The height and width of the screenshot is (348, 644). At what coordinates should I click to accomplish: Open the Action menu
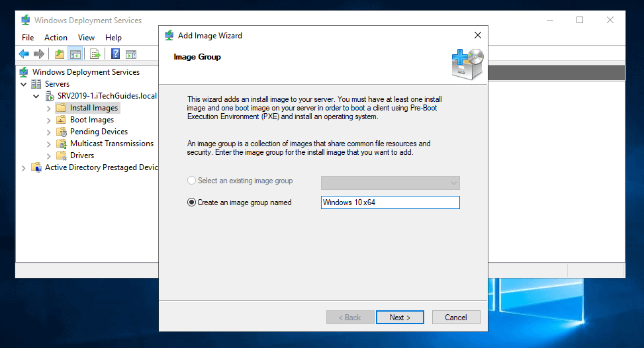56,38
